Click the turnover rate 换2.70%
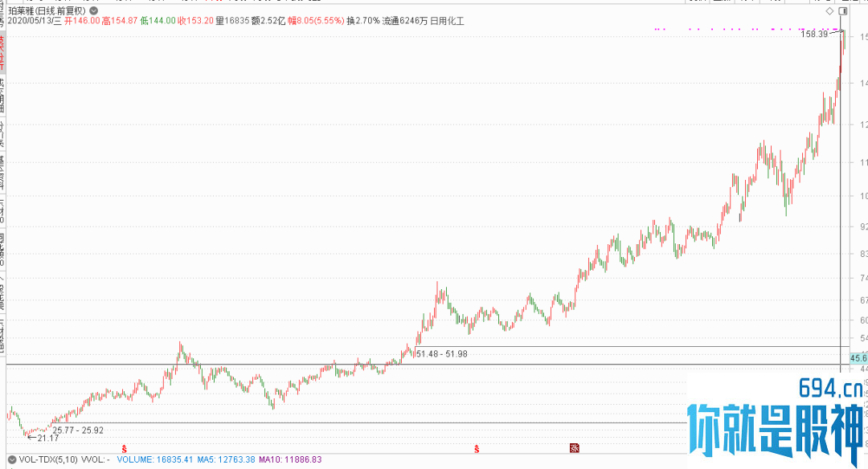 click(x=363, y=21)
